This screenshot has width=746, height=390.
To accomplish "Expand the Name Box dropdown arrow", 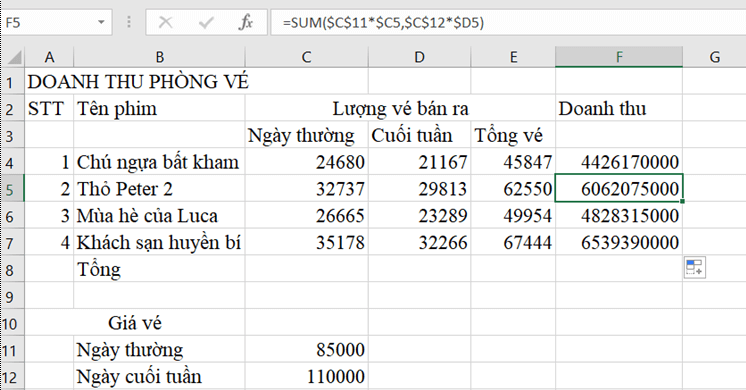I will (101, 22).
